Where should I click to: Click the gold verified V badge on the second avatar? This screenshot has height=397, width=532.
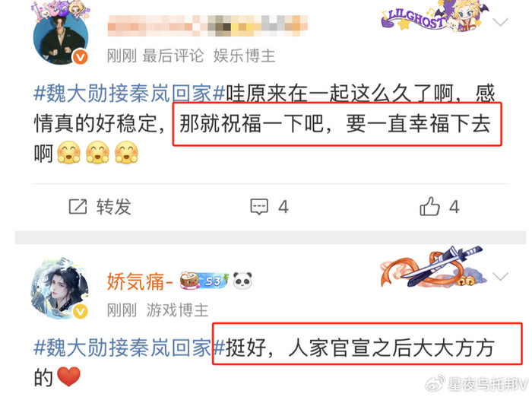point(81,311)
